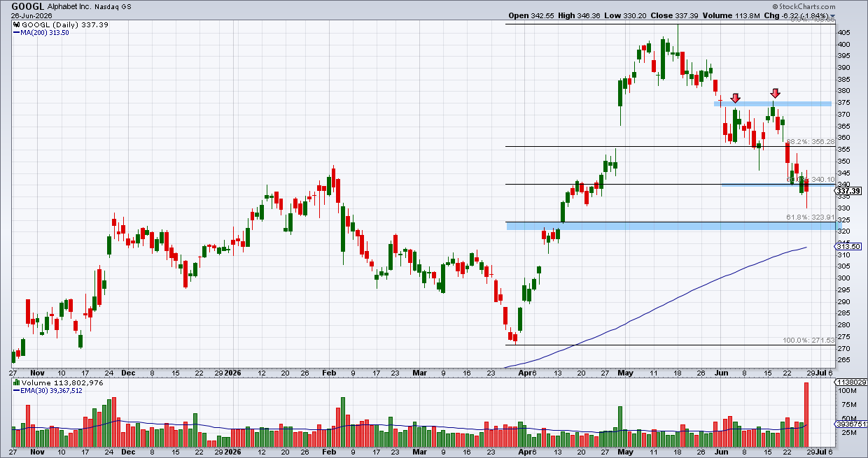Click the candlestick icon before GOOGL (Daily) legend
Screen dimensions: 868x458
(x=16, y=24)
